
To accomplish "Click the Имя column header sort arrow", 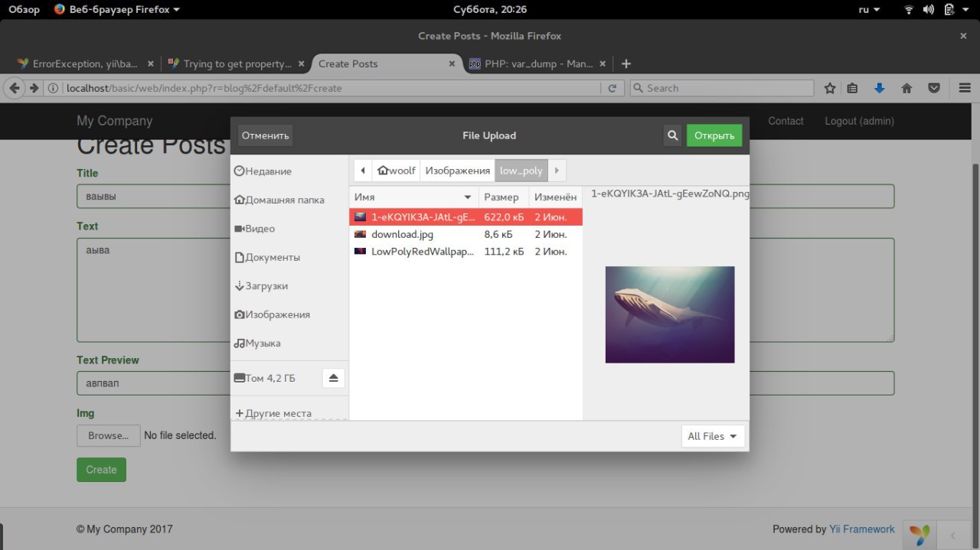I will click(x=468, y=197).
